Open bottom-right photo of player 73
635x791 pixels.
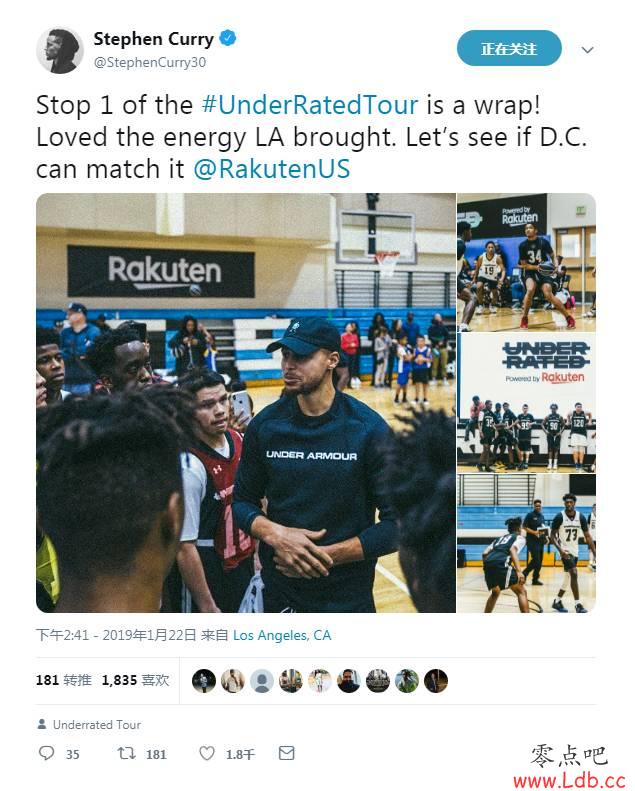pos(527,543)
